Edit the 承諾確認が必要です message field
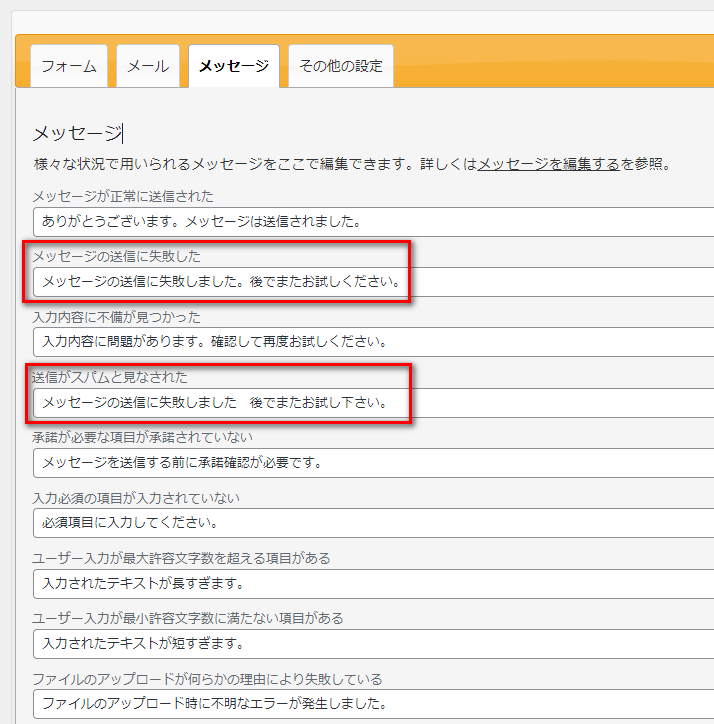Screen dimensions: 714x724 coord(374,463)
